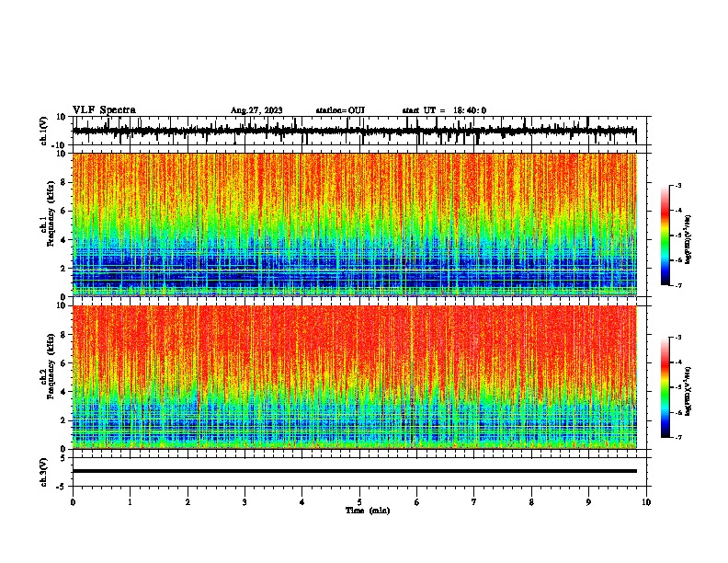The image size is (728, 563).
Task: Click the "ch.3(V)" axis label
Action: pyautogui.click(x=44, y=472)
